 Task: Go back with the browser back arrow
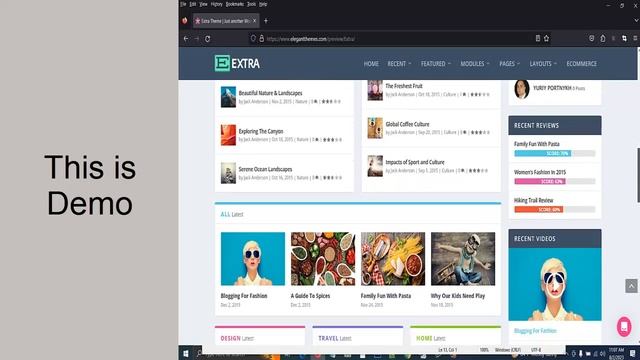[x=186, y=39]
